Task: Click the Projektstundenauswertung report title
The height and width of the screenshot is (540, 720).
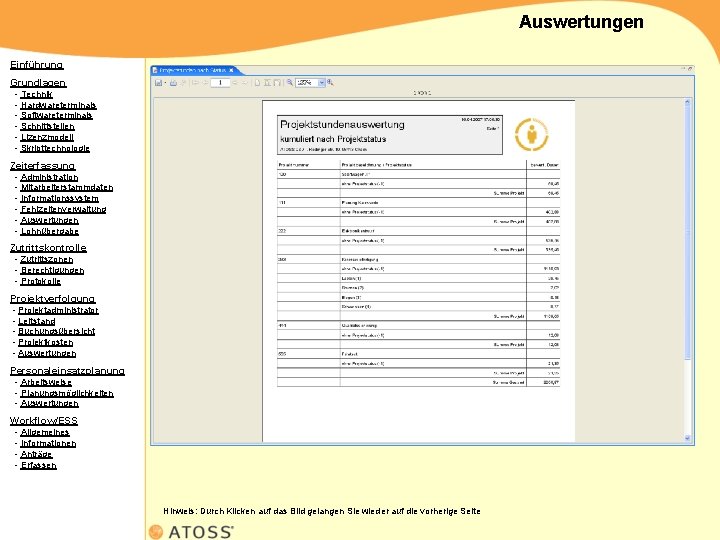Action: (x=343, y=124)
